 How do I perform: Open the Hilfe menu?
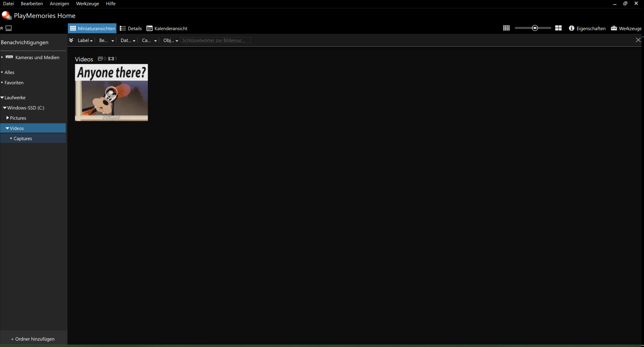click(111, 4)
